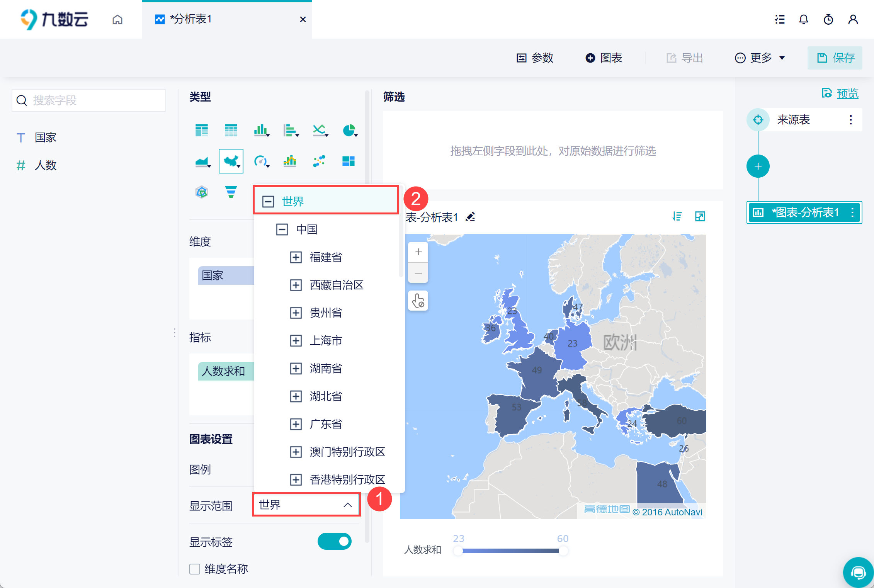Check the 维度名称 checkbox

tap(195, 569)
